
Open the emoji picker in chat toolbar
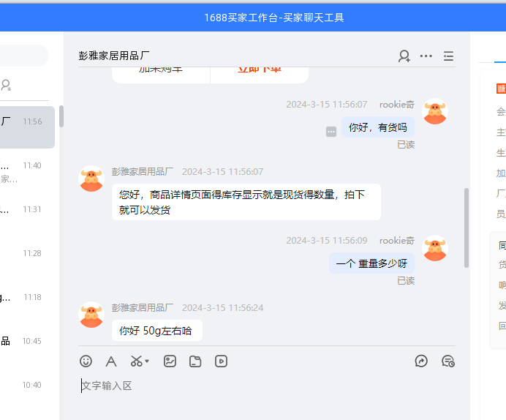coord(86,361)
